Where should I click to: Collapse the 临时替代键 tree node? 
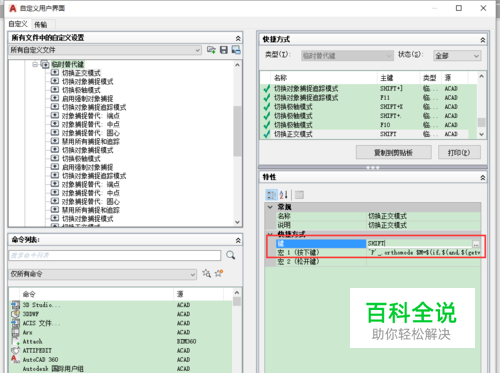35,64
